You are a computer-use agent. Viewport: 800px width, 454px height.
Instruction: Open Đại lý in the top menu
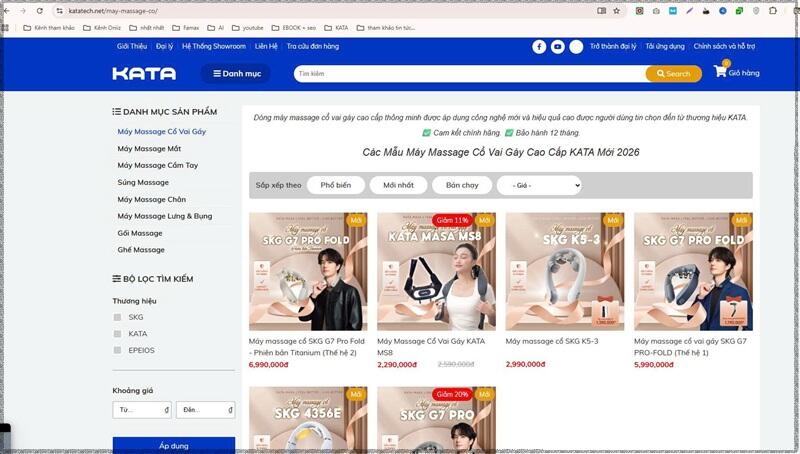coord(164,46)
